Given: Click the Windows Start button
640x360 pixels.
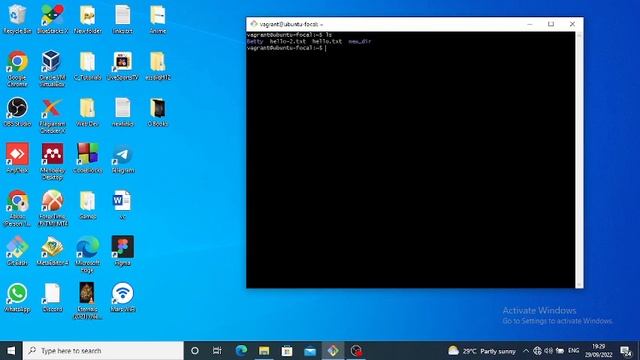Looking at the screenshot, I should pos(11,351).
